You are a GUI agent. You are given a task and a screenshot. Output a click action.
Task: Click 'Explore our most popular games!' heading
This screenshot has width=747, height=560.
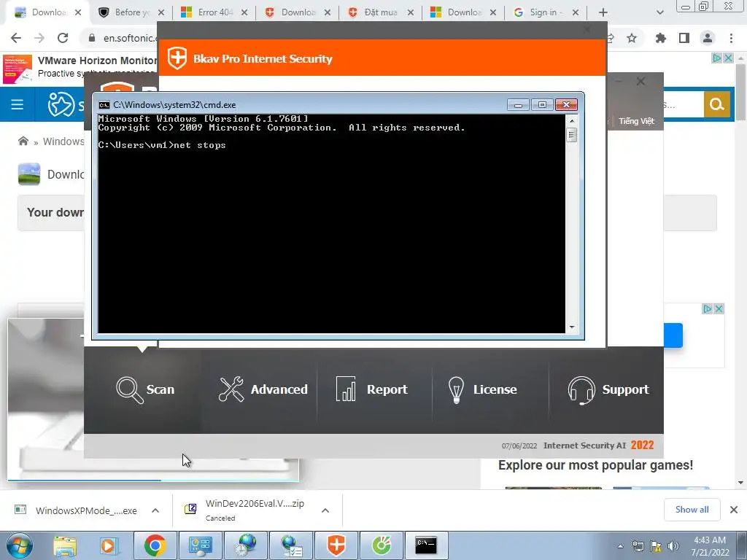(x=595, y=465)
